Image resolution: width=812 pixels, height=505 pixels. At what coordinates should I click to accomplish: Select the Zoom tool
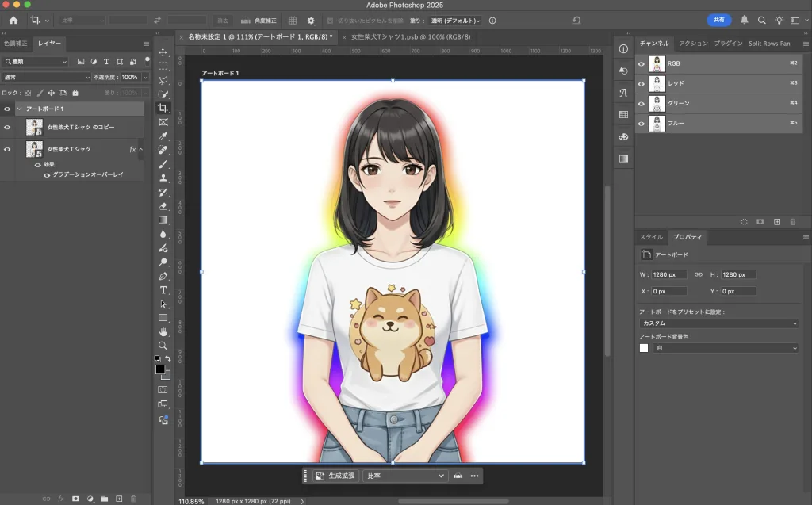tap(163, 346)
